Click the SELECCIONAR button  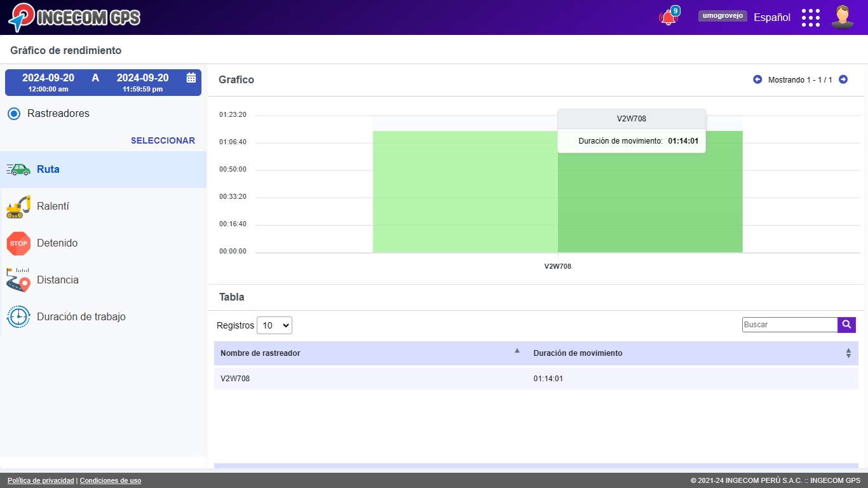coord(163,140)
